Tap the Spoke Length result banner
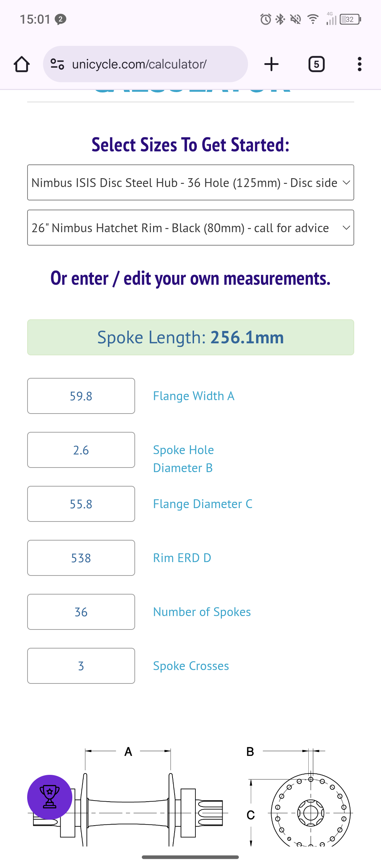Screen dimensions: 381x868 point(190,337)
